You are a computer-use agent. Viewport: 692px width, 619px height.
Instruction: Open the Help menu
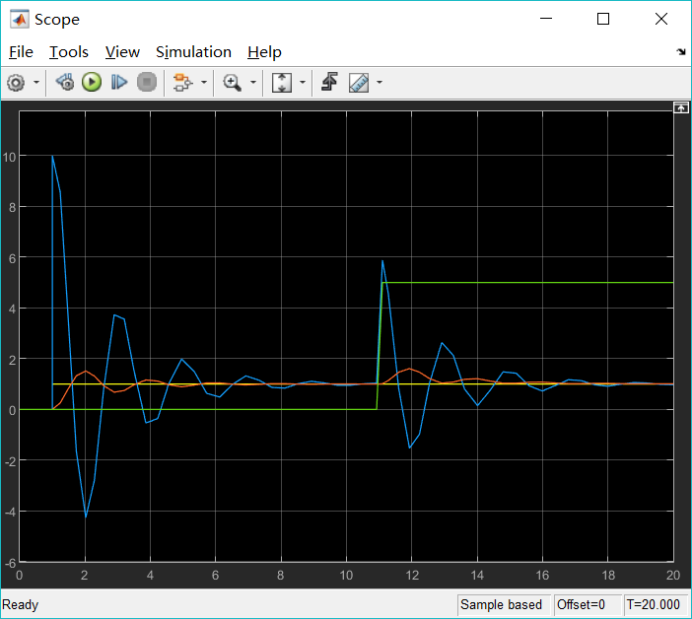coord(264,52)
